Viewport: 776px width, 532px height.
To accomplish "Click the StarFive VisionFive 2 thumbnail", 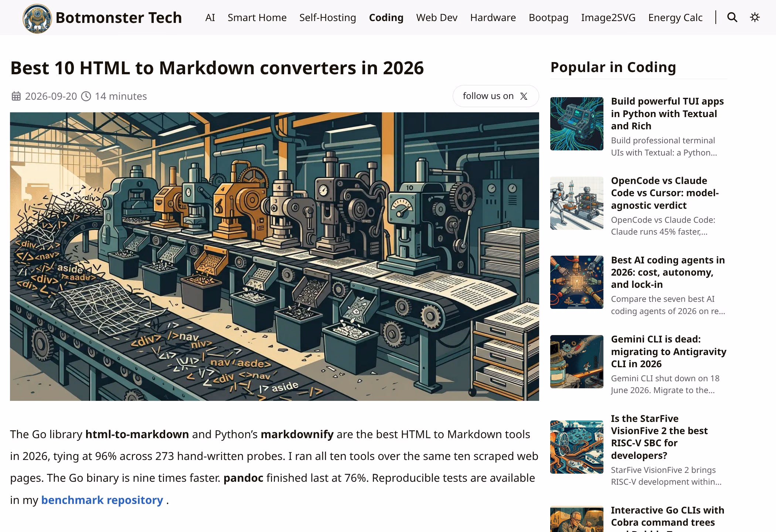I will tap(576, 447).
